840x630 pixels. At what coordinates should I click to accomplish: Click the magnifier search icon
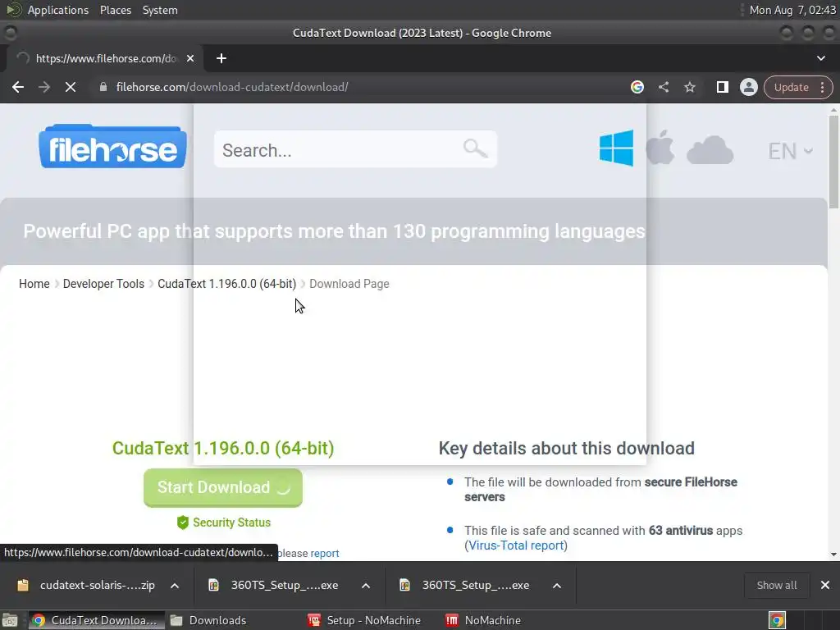475,148
